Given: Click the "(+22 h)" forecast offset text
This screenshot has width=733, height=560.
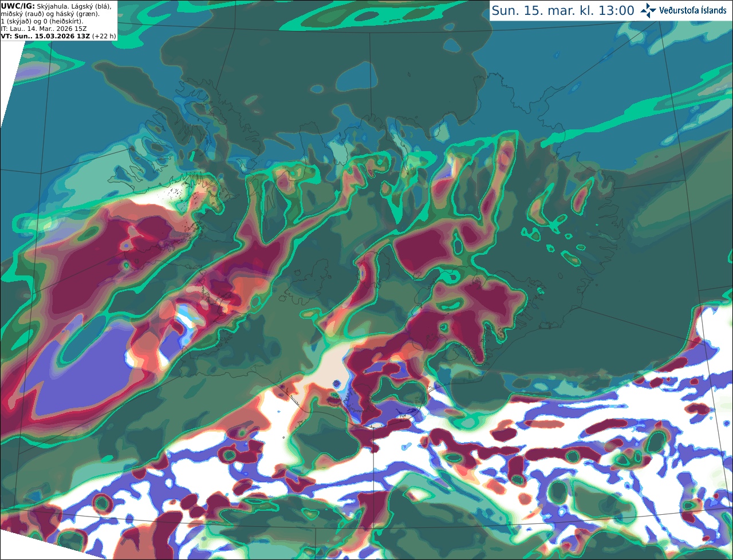Looking at the screenshot, I should tap(104, 36).
